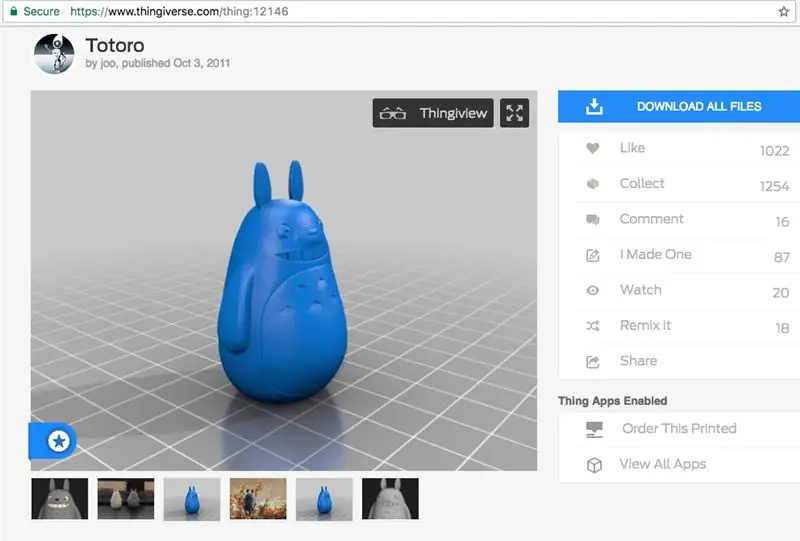Click the Order This Printed link

pos(679,428)
